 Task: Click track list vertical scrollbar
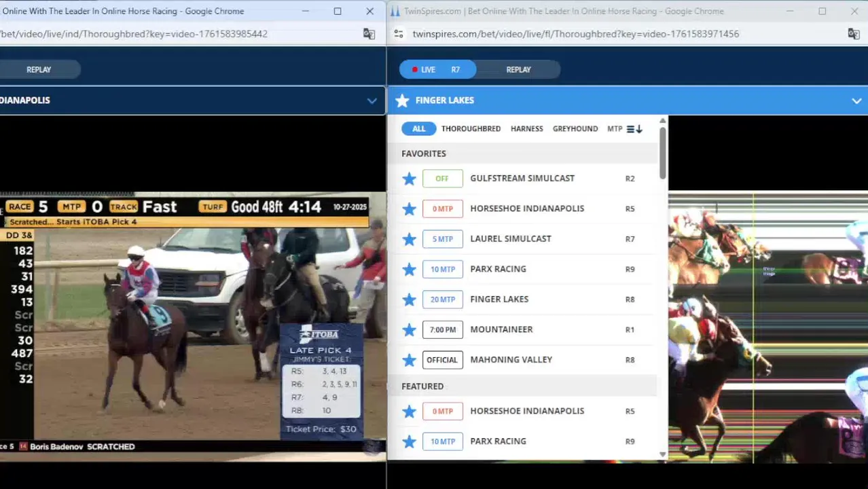pos(662,153)
